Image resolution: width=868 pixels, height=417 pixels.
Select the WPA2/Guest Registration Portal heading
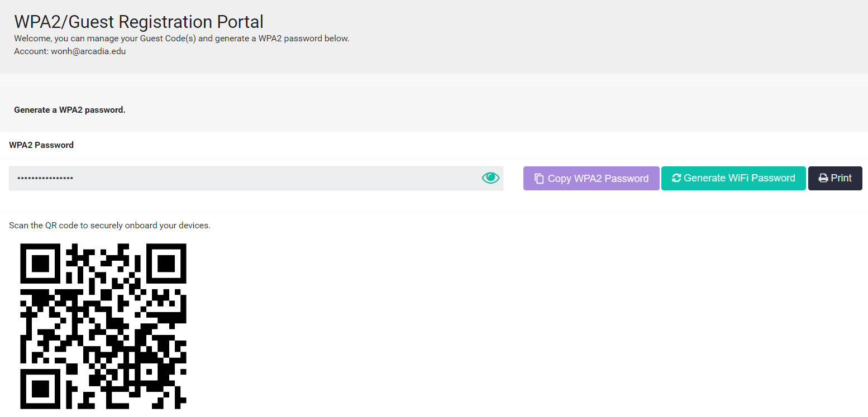pos(139,22)
